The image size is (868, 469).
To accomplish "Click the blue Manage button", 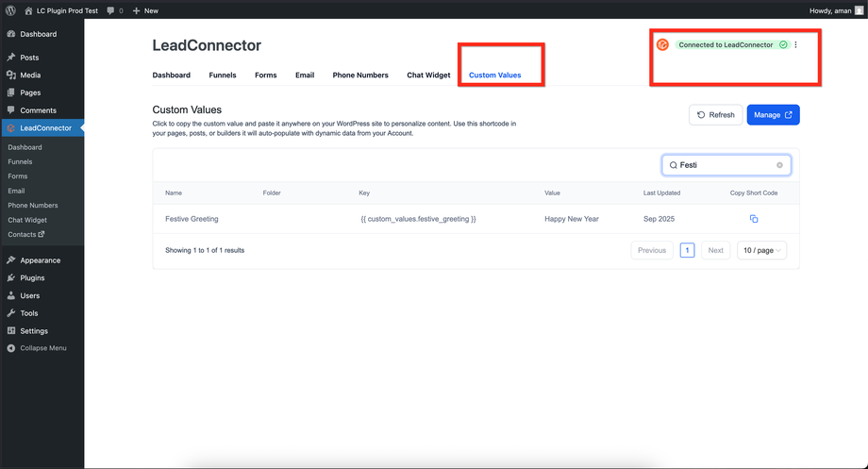I will click(773, 114).
